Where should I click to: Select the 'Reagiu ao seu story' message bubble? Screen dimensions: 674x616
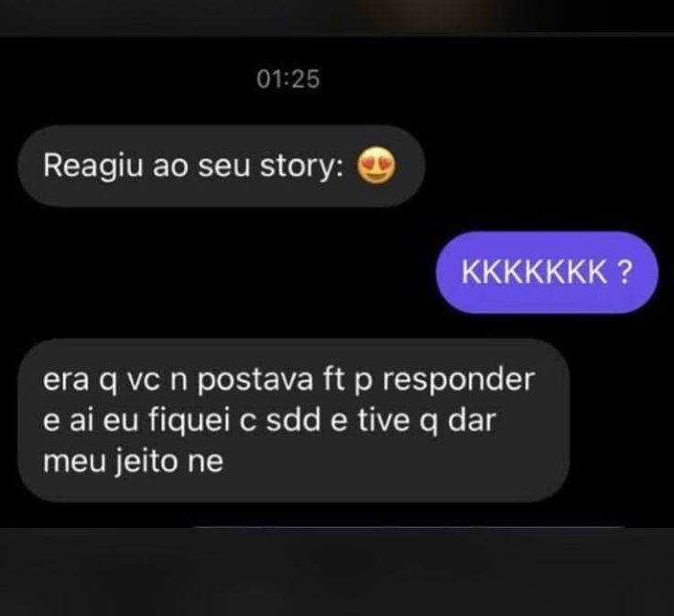(222, 166)
